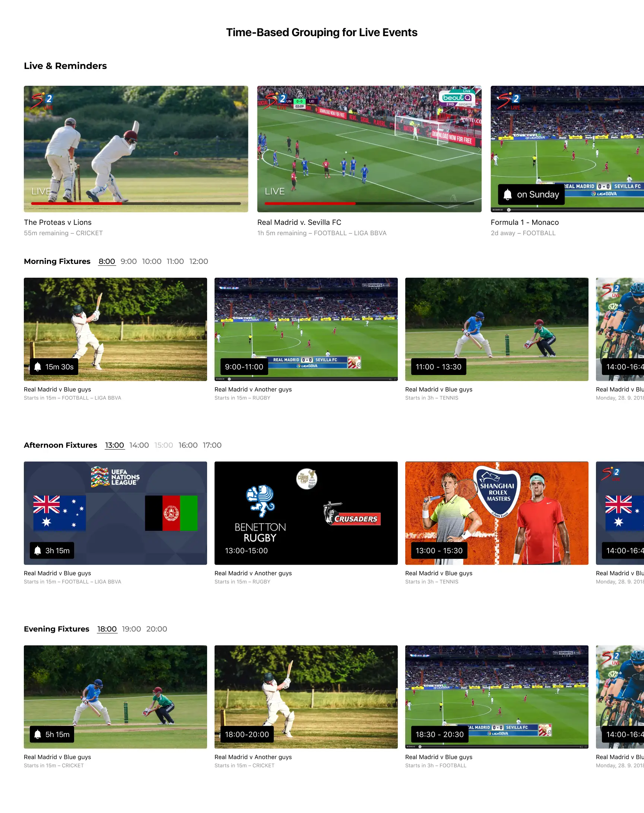Click the 5h 15m reminder bell icon
Viewport: 644px width, 813px height.
point(38,734)
